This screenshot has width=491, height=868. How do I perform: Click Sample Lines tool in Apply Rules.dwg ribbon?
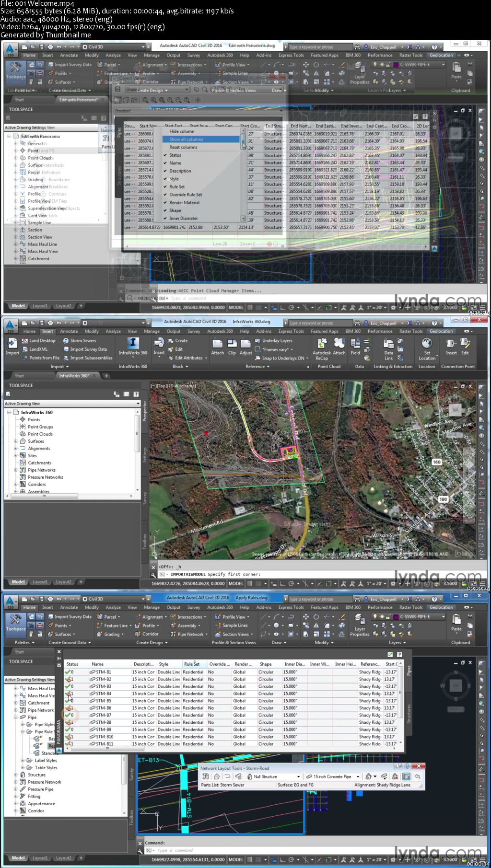pos(231,625)
